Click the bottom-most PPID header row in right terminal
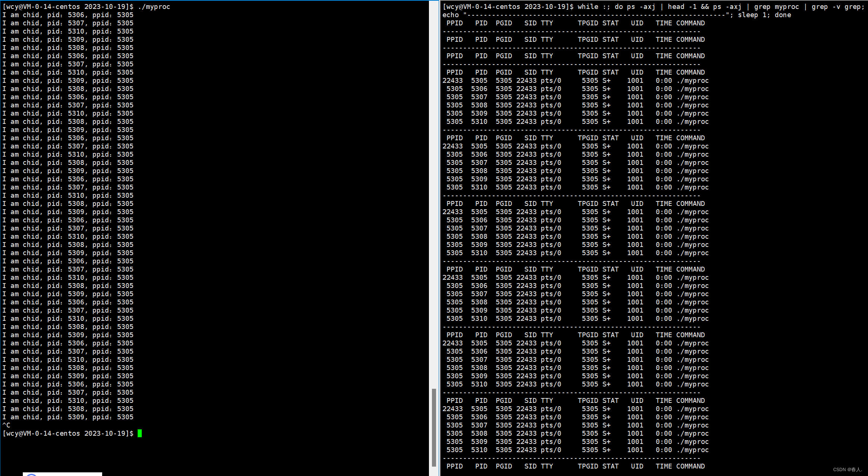 576,466
